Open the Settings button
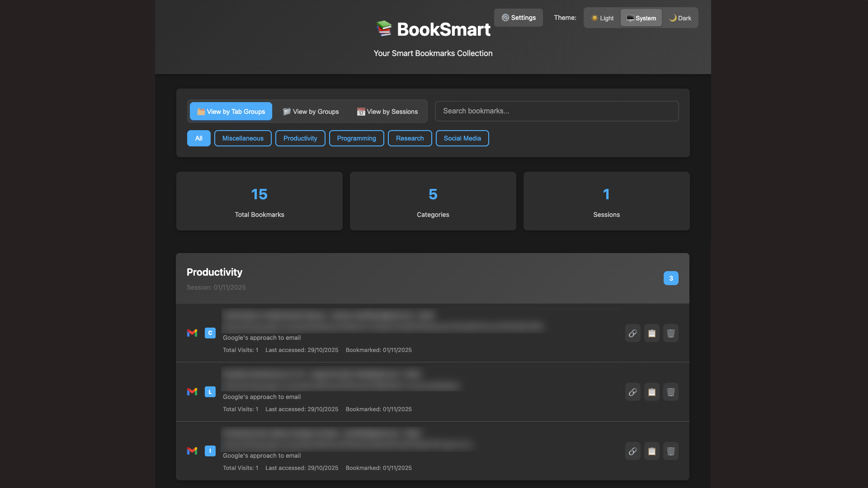 coord(518,18)
